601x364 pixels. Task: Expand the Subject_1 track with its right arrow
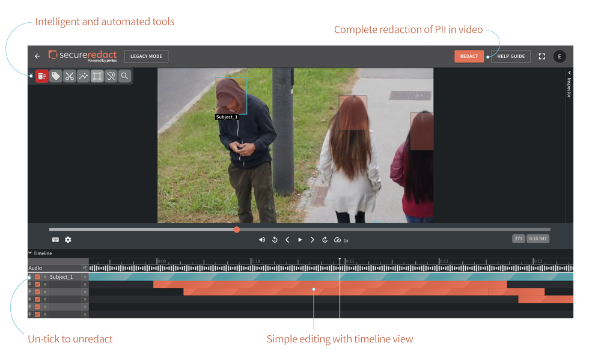click(x=85, y=277)
